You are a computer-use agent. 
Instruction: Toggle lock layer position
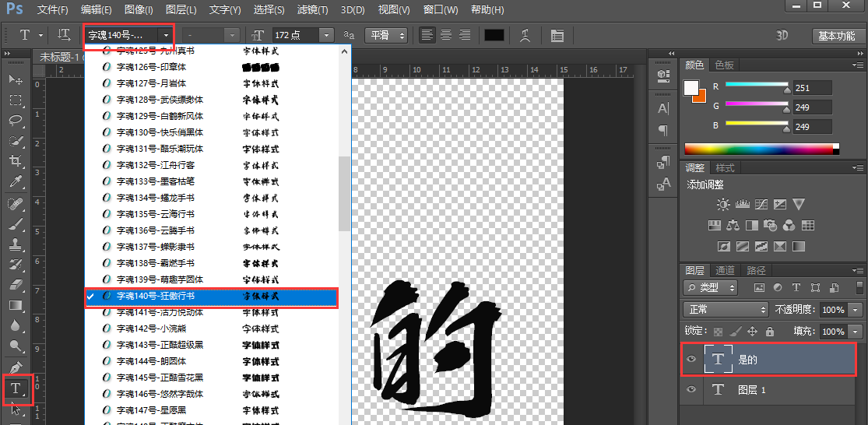[x=752, y=332]
